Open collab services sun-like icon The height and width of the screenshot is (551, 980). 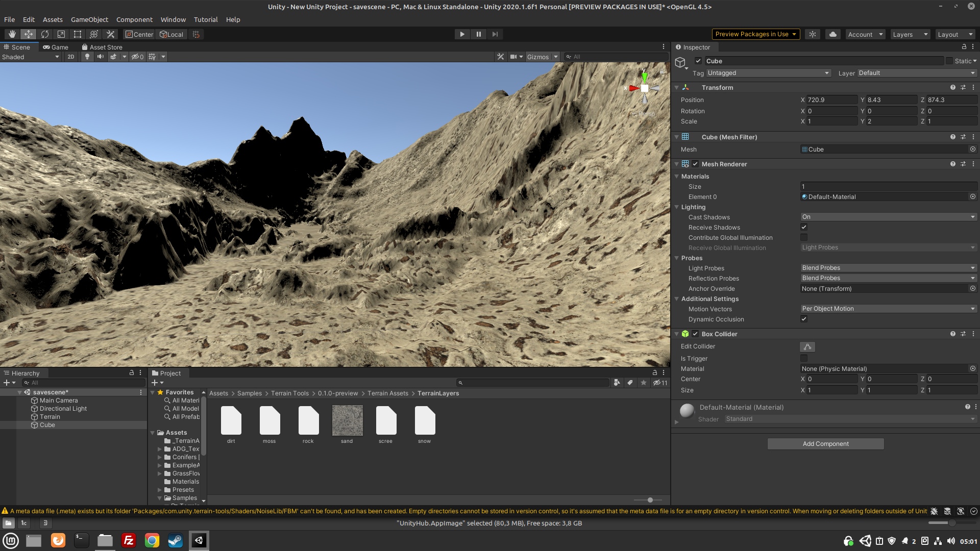tap(813, 34)
